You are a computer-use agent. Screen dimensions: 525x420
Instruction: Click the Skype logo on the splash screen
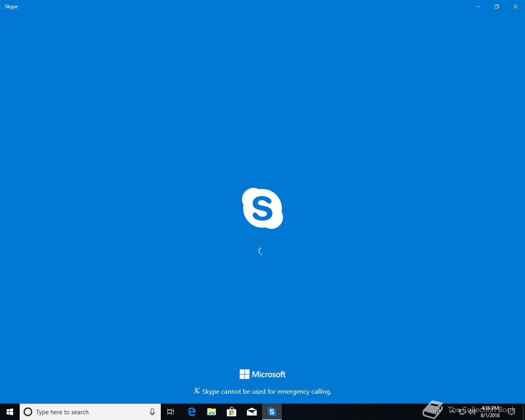click(262, 208)
